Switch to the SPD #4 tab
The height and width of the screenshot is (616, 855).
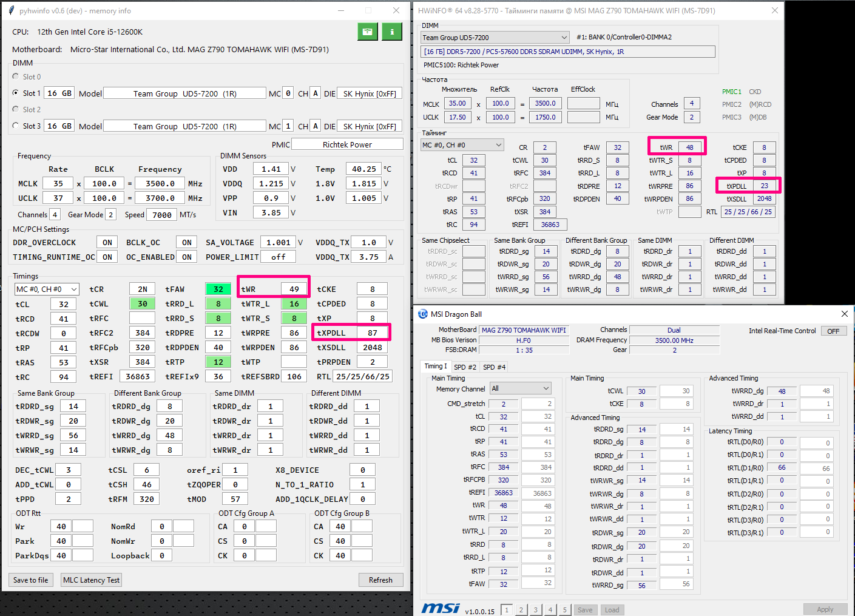(495, 367)
